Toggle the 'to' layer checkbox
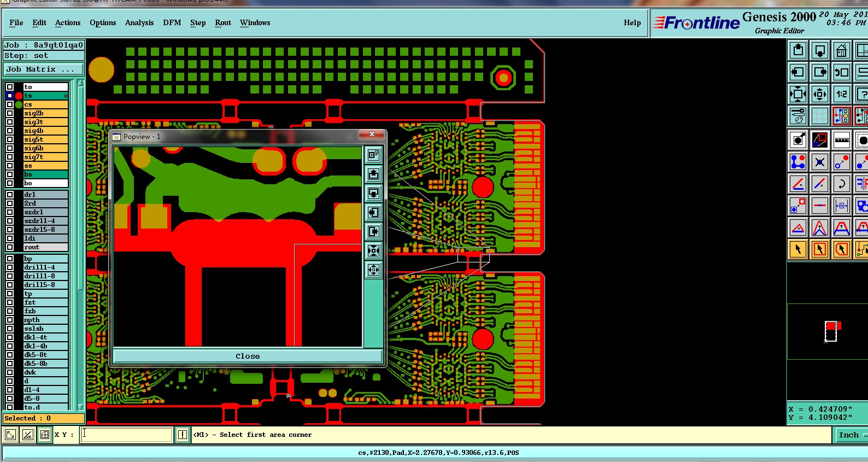This screenshot has height=462, width=868. (10, 87)
